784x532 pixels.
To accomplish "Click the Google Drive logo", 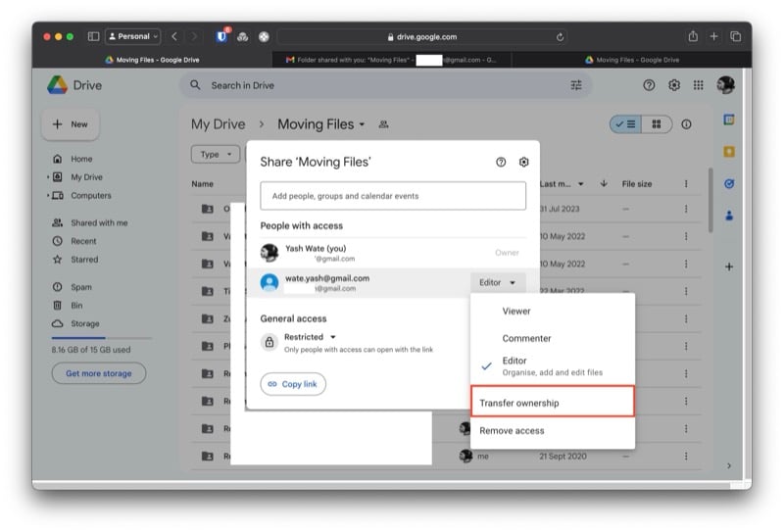I will 58,85.
